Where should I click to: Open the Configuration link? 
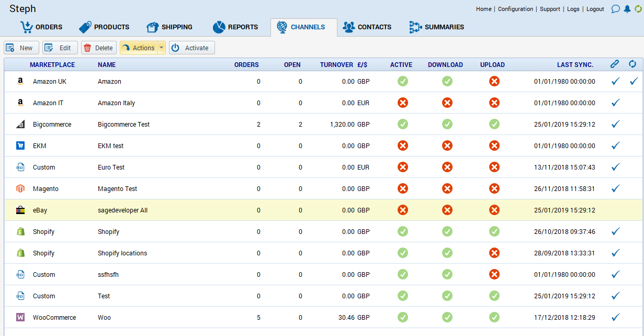click(515, 9)
